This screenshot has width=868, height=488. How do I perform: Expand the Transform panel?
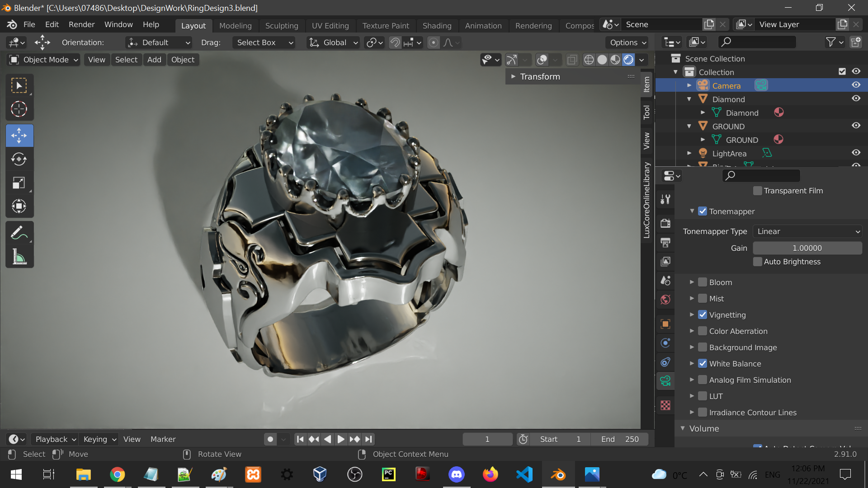coord(540,77)
